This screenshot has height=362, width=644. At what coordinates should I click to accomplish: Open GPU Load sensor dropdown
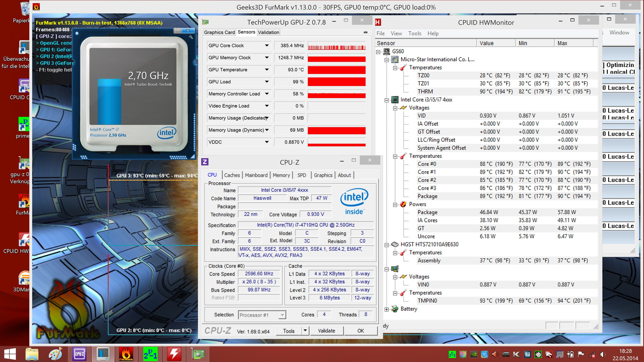pyautogui.click(x=267, y=82)
